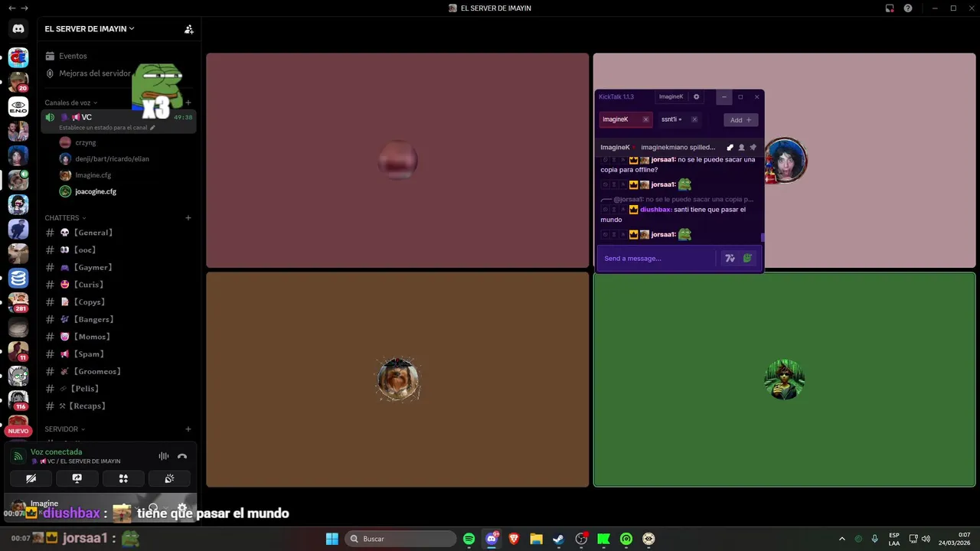Screen dimensions: 980x551
Task: Click the NUEVO unread indicator badge
Action: tap(18, 431)
